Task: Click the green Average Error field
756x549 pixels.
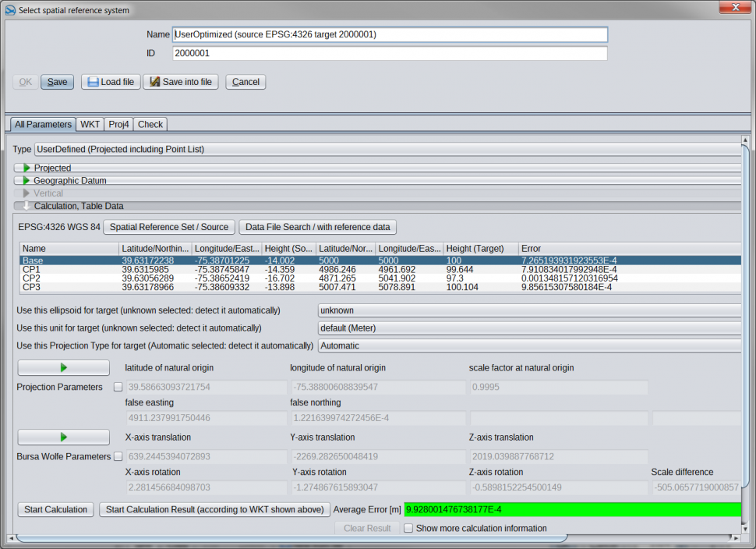Action: coord(572,509)
